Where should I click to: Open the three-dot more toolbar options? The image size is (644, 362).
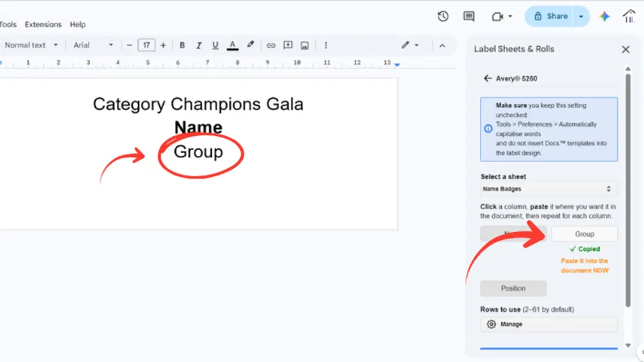[x=326, y=45]
